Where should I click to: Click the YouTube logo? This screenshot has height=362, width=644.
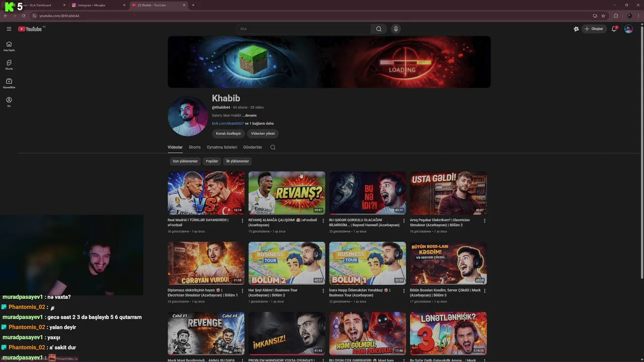30,29
